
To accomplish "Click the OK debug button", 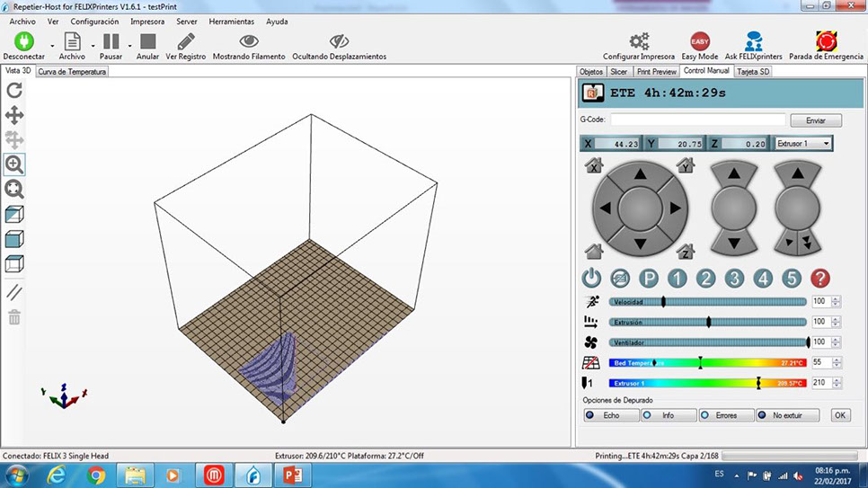I will (840, 415).
